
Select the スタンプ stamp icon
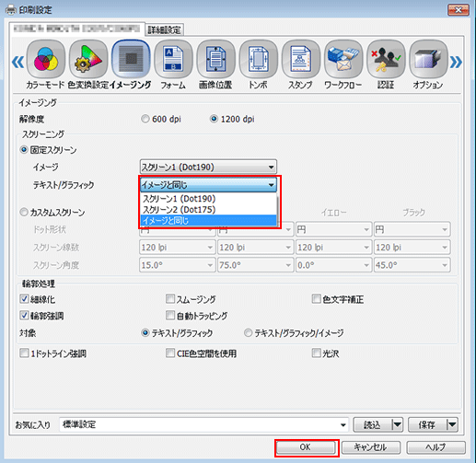tap(301, 59)
